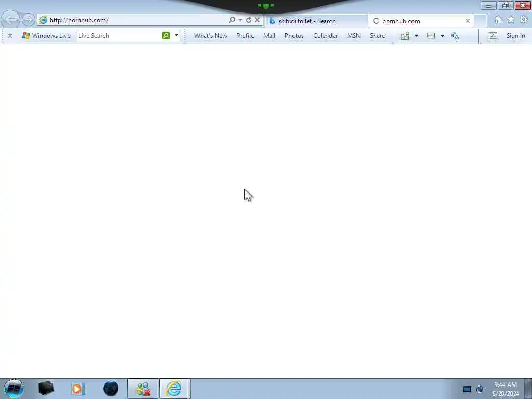Open the dark globe taskbar icon
Screen dimensions: 532x399
click(111, 389)
